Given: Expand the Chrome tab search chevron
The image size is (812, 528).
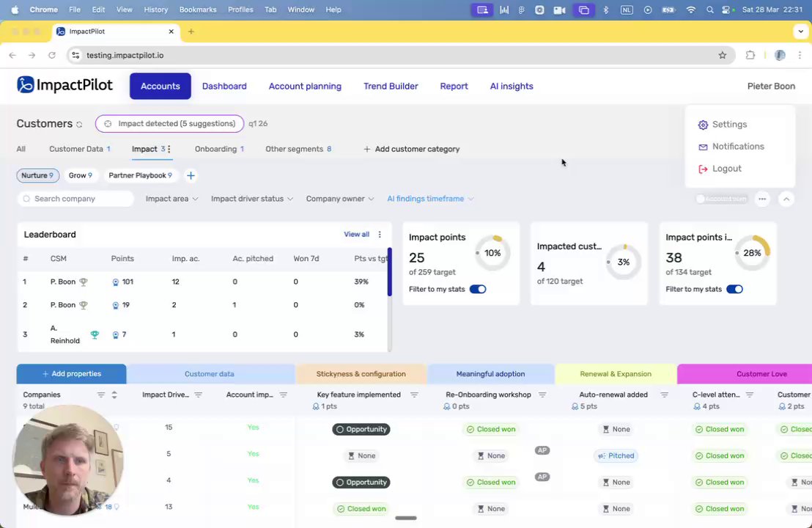Looking at the screenshot, I should click(x=800, y=32).
